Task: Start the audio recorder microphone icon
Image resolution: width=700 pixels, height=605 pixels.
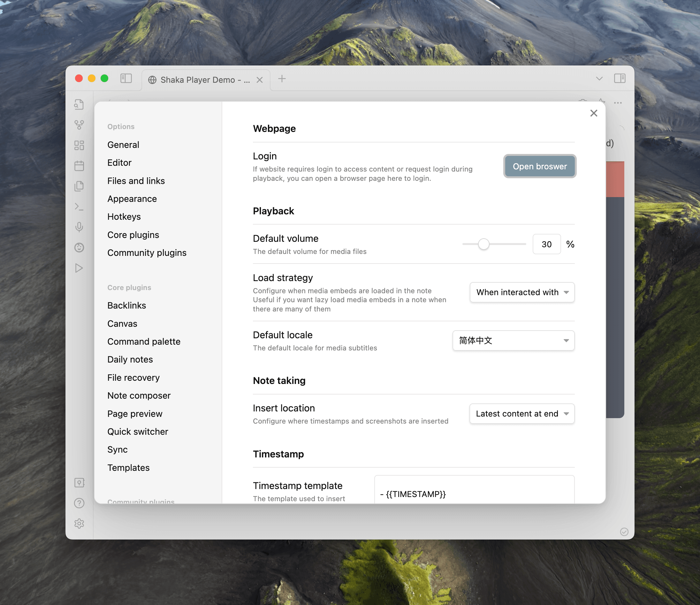Action: [x=80, y=227]
